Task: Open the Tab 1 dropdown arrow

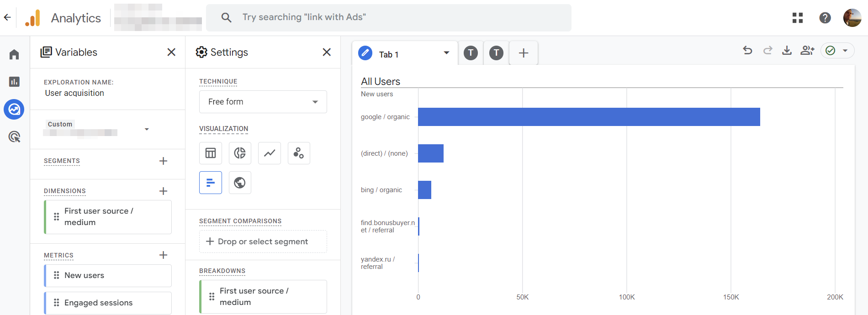Action: point(446,53)
